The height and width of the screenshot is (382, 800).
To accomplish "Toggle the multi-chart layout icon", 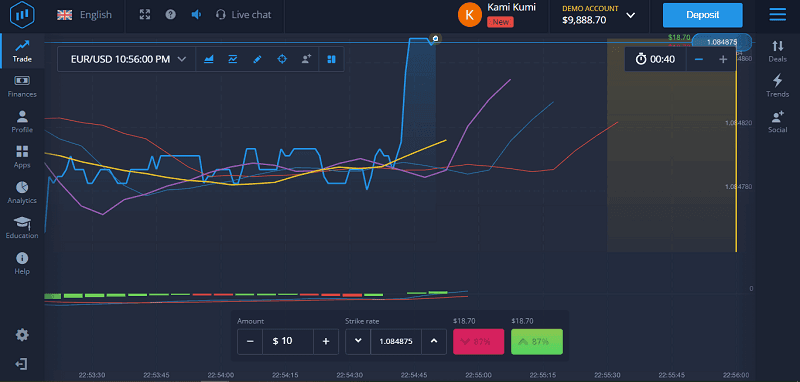I will click(x=331, y=59).
